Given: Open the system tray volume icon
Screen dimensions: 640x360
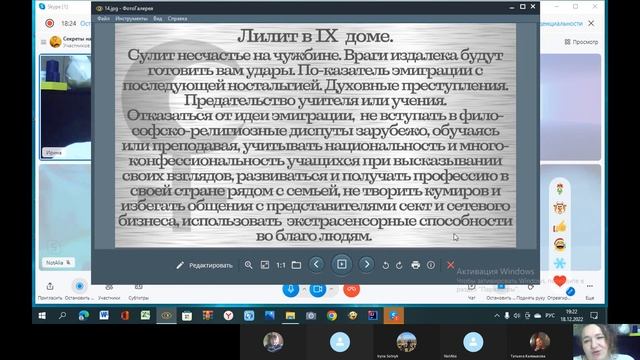Looking at the screenshot, I should 517,316.
